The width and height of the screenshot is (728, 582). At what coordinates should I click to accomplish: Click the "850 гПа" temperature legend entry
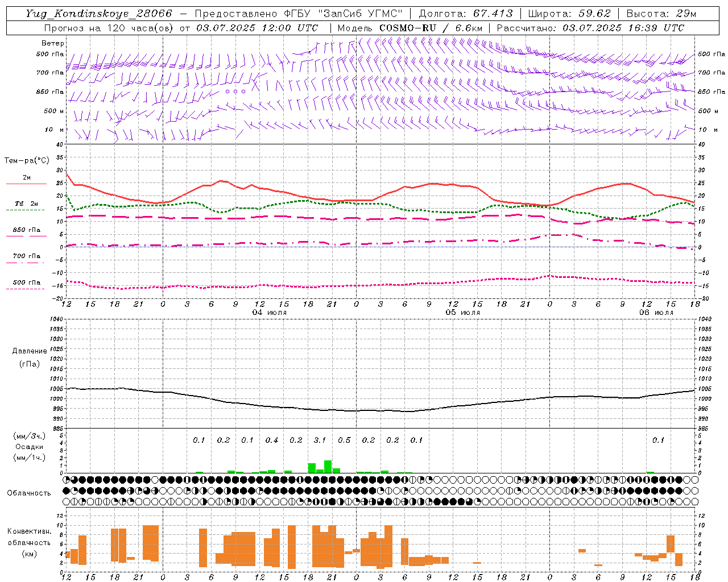click(26, 230)
